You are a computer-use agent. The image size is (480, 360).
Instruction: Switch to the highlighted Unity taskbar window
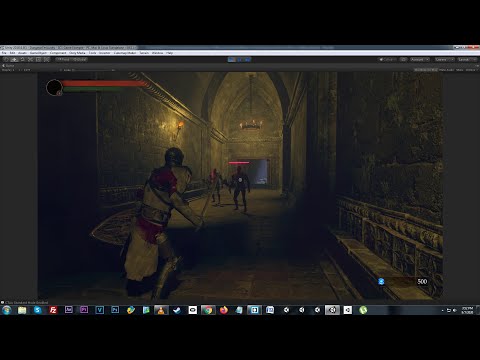coord(332,310)
